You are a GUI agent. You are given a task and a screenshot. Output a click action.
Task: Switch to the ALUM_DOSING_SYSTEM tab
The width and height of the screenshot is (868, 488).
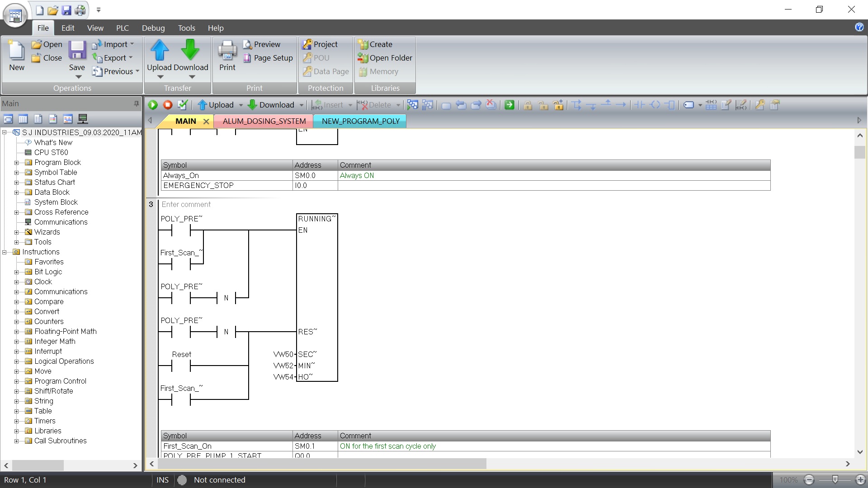(x=264, y=121)
